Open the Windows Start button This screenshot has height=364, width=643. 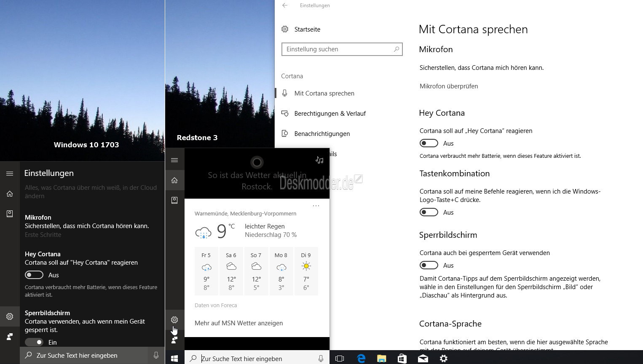[174, 359]
